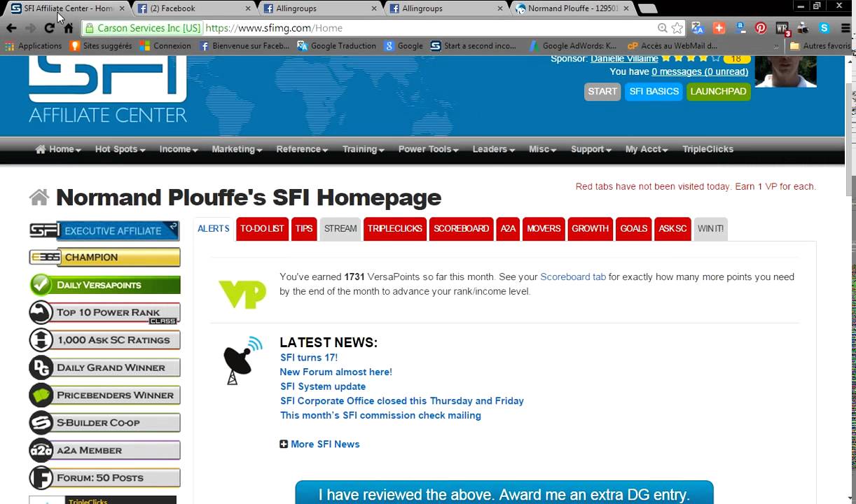Click the camera extension icon
This screenshot has width=856, height=504.
[803, 28]
